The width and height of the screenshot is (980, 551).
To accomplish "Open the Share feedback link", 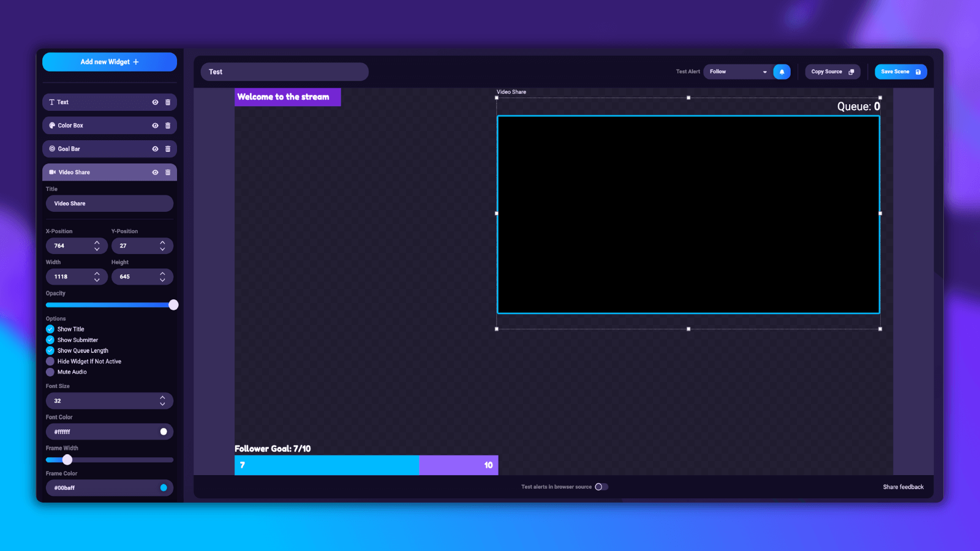I will point(903,487).
